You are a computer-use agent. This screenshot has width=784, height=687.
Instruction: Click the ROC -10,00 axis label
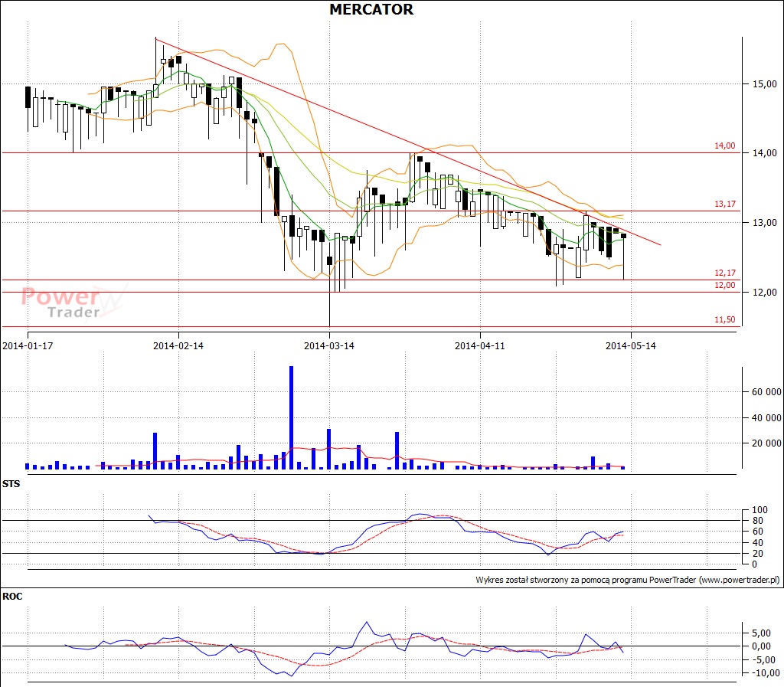pyautogui.click(x=764, y=673)
